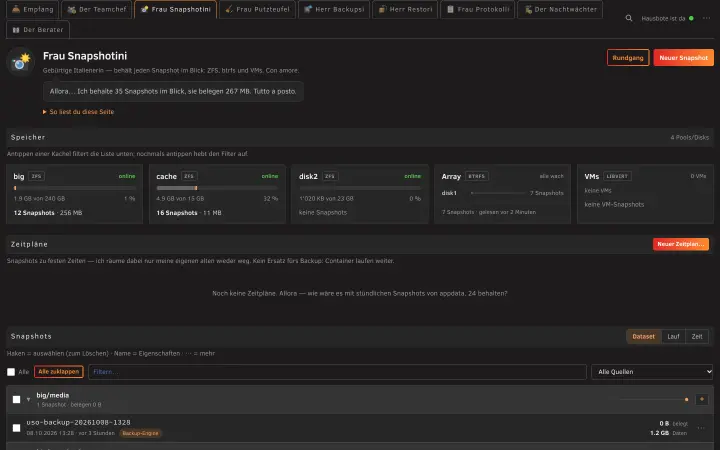The height and width of the screenshot is (450, 720).
Task: Click the Backup-Engine tag
Action: pyautogui.click(x=141, y=433)
